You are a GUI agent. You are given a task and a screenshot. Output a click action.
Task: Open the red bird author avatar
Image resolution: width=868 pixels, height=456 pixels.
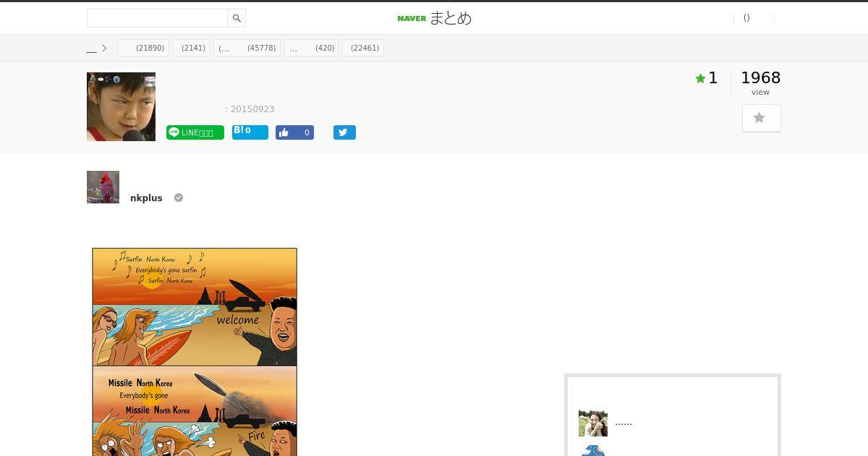103,187
